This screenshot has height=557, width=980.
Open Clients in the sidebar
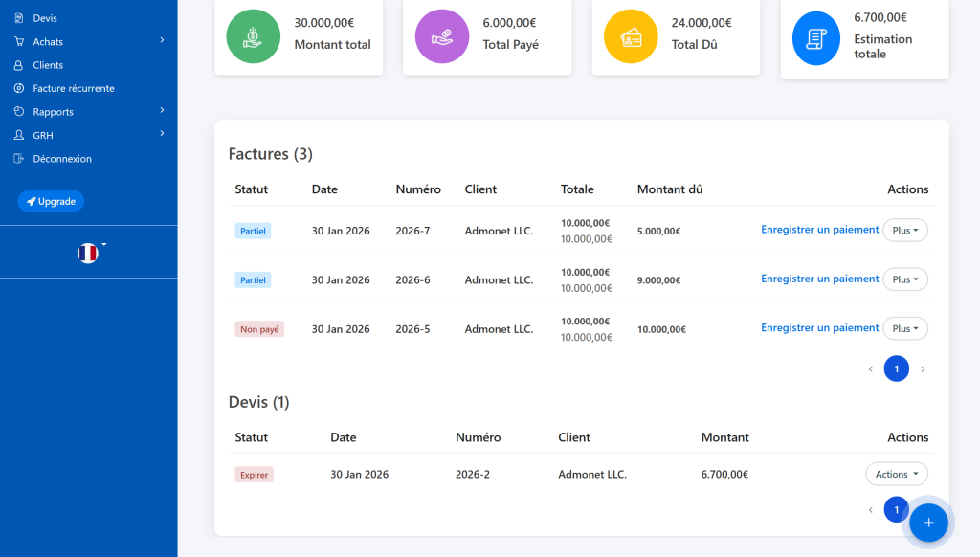click(48, 65)
